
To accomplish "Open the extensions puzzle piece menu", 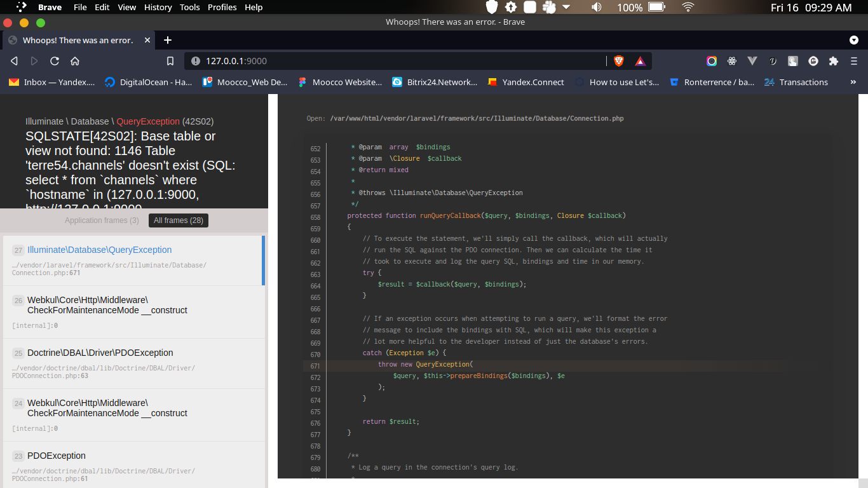I will click(x=834, y=61).
